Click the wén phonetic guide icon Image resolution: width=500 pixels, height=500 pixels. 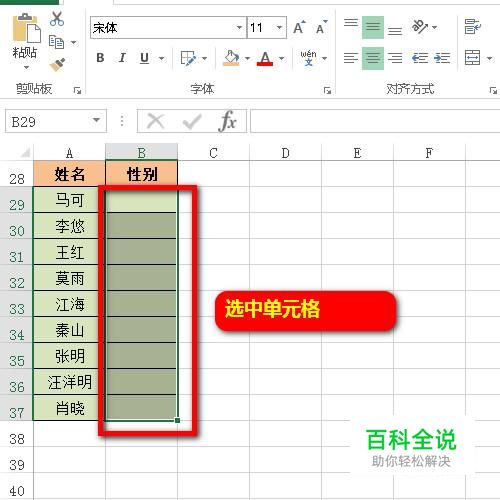(308, 58)
